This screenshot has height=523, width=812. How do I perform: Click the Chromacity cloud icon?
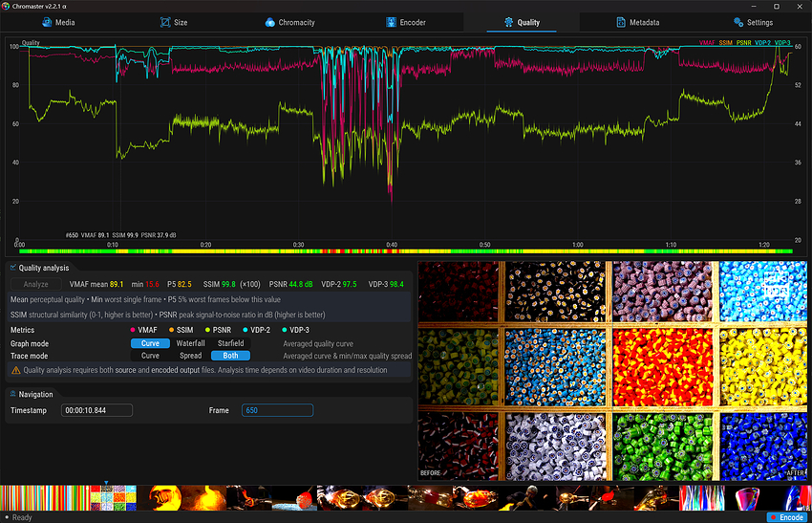(x=269, y=22)
